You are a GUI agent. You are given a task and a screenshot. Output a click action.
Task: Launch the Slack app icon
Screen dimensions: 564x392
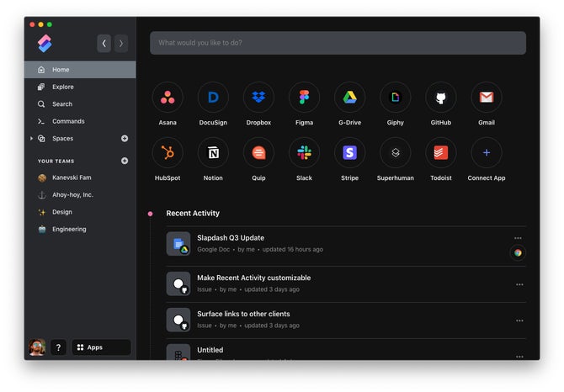pos(304,153)
